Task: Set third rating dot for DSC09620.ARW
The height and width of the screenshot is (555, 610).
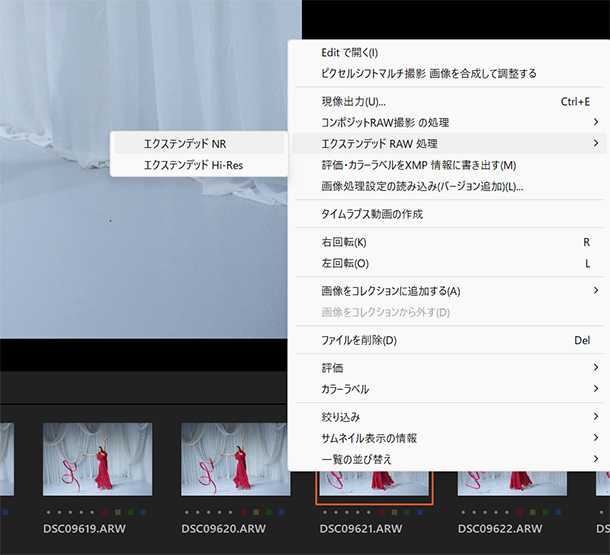Action: [209, 512]
